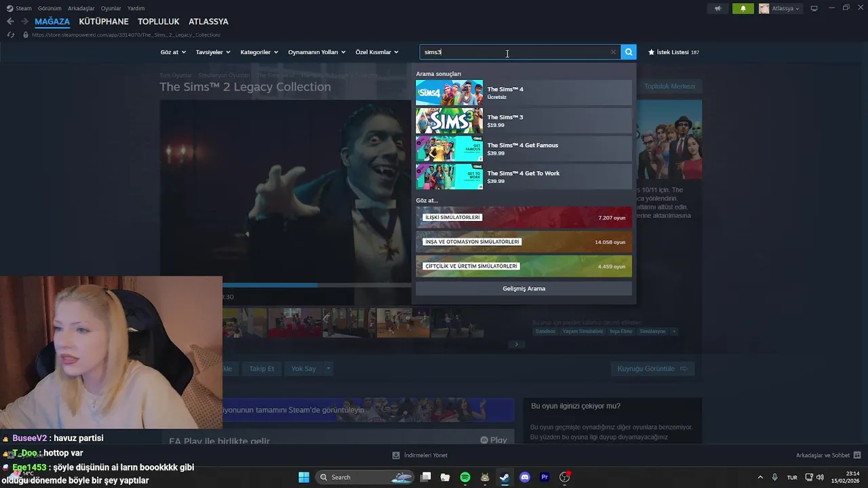Open Spotify from the taskbar
The height and width of the screenshot is (488, 868).
pyautogui.click(x=465, y=477)
